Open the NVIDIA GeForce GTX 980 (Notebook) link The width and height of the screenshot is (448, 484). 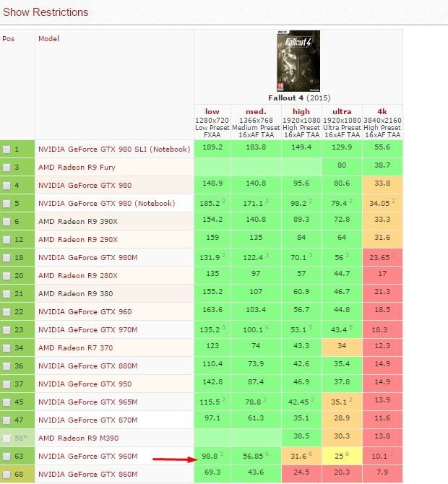pos(106,204)
